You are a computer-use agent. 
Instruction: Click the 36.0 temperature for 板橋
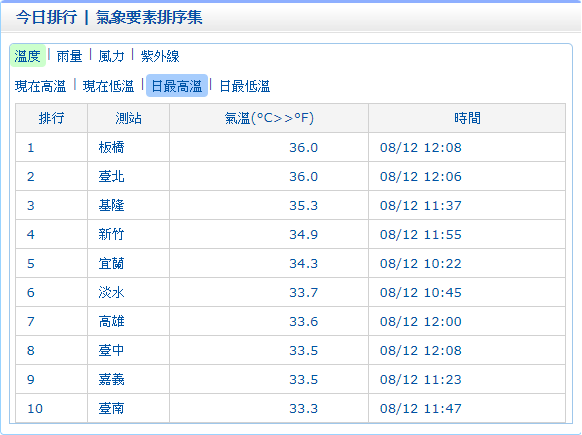pyautogui.click(x=304, y=148)
